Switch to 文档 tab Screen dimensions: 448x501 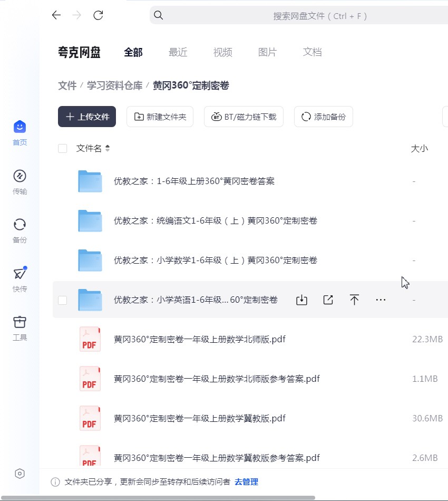(313, 52)
